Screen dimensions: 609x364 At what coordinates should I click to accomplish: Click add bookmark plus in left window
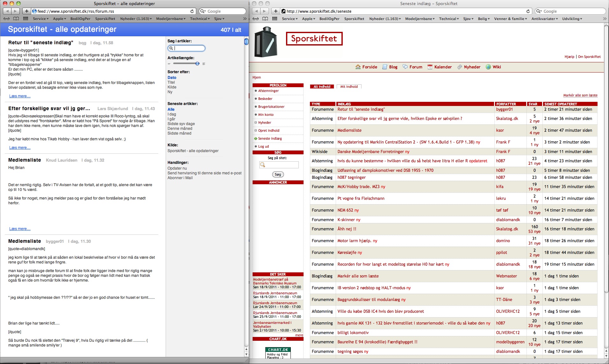[27, 11]
